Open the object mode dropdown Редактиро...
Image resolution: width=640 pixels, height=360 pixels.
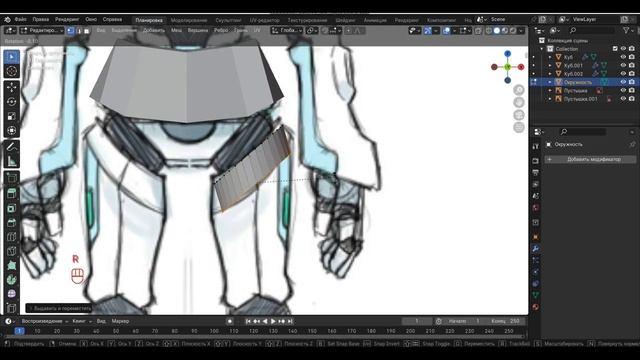click(x=42, y=31)
